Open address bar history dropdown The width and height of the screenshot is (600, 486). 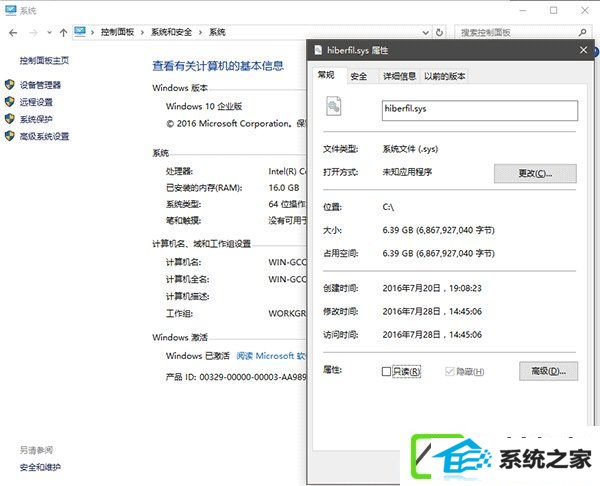(x=426, y=33)
